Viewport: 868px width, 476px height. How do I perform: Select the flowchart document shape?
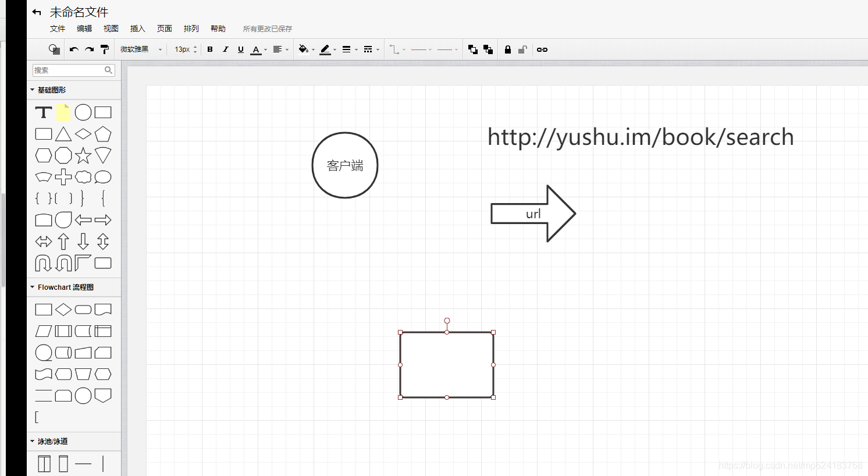pos(103,310)
